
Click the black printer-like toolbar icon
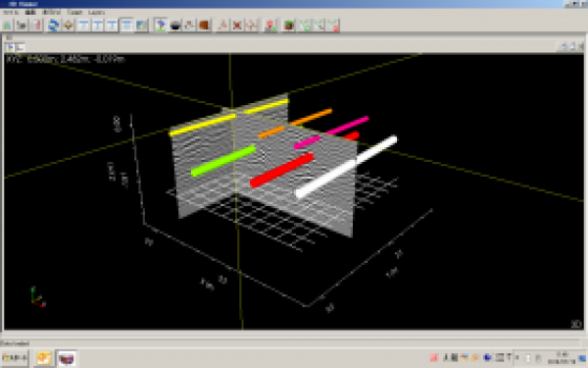(x=175, y=26)
